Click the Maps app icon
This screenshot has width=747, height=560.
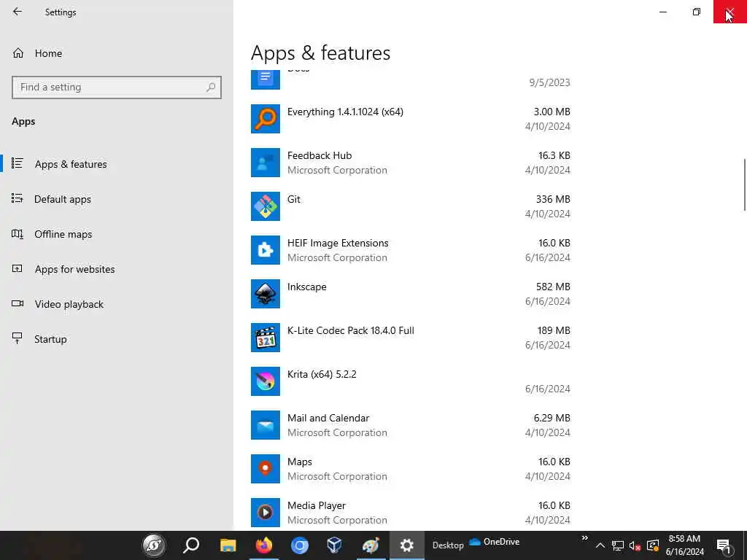pos(266,469)
